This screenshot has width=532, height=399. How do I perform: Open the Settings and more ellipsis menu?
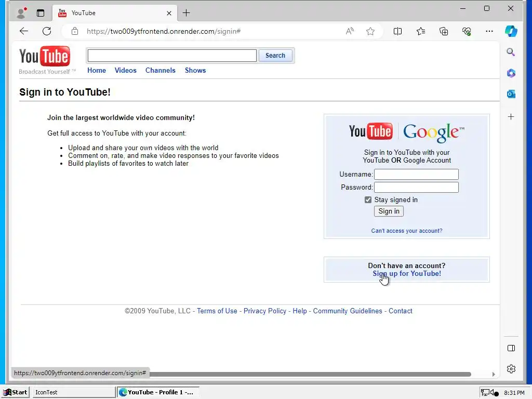[489, 31]
